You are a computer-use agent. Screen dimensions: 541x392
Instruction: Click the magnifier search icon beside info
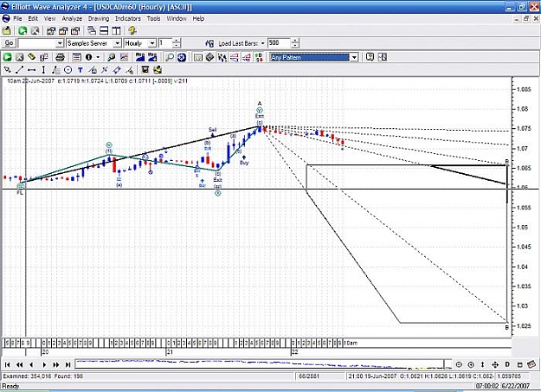pos(111,57)
